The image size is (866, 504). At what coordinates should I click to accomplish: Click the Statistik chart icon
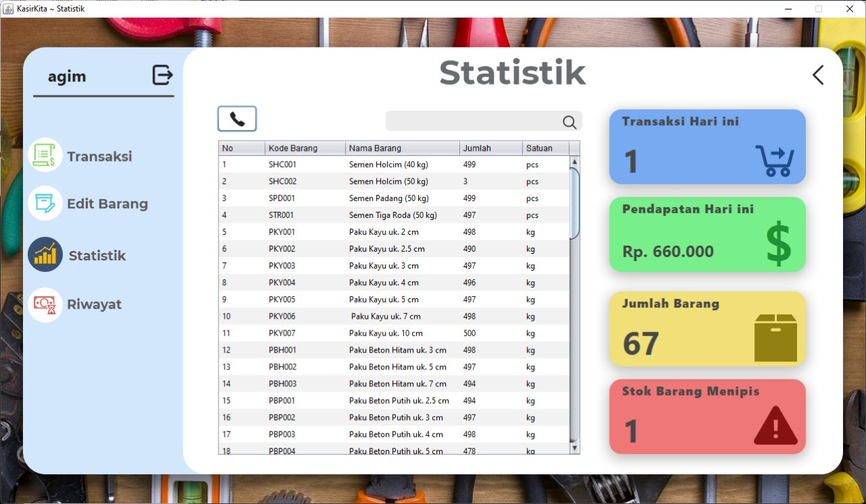click(45, 255)
